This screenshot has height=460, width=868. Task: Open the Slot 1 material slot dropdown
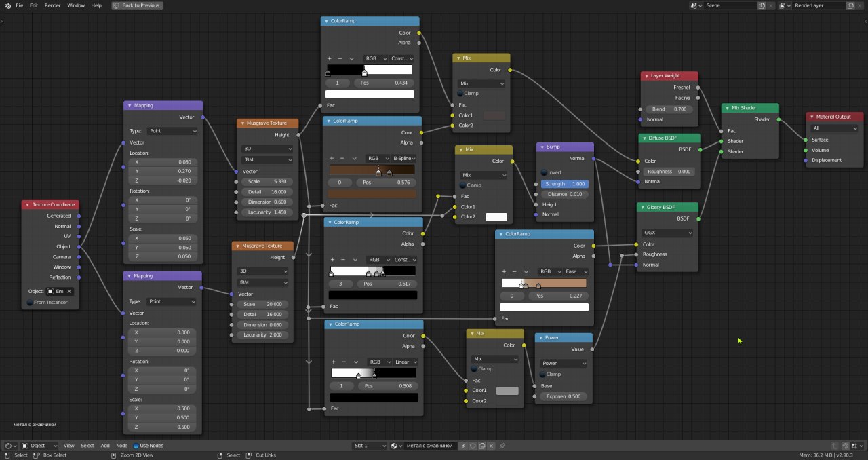[x=370, y=446]
